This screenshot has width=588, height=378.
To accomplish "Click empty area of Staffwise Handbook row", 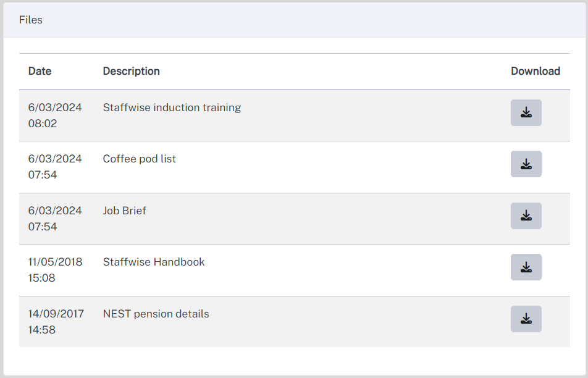I will (356, 271).
